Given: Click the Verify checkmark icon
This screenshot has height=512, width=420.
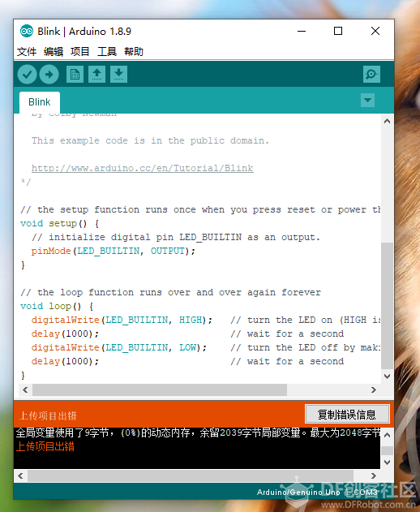Looking at the screenshot, I should [x=27, y=75].
